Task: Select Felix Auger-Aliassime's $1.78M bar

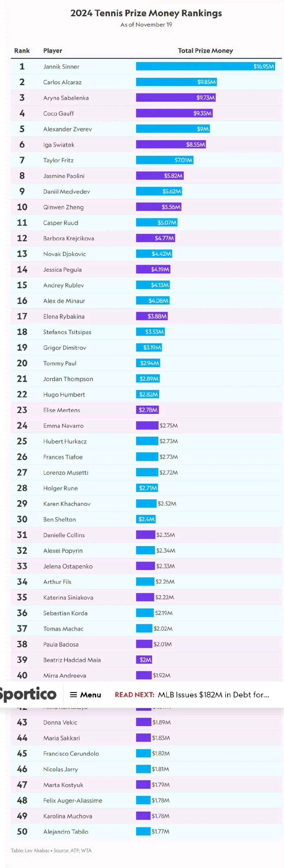Action: [143, 800]
